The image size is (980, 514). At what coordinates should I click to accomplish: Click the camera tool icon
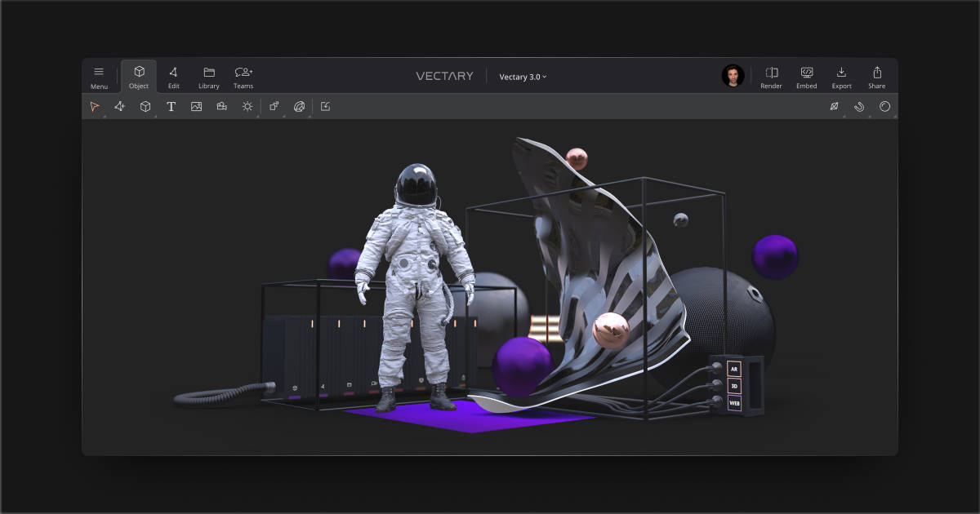[221, 106]
